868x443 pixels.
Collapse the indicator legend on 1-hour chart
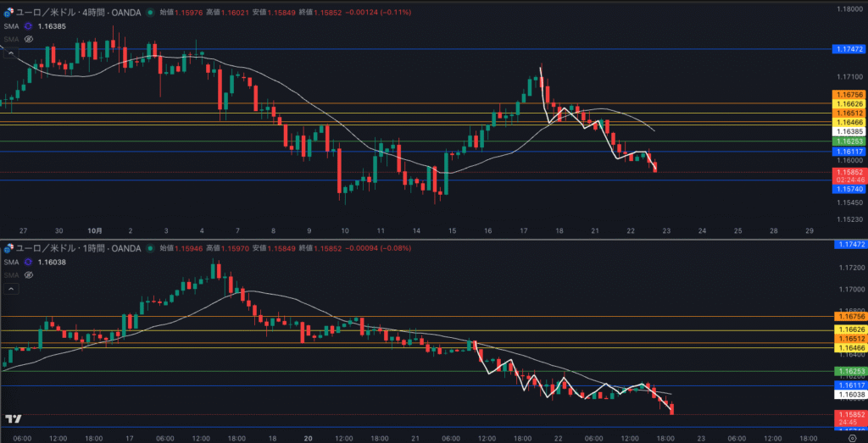pos(12,289)
